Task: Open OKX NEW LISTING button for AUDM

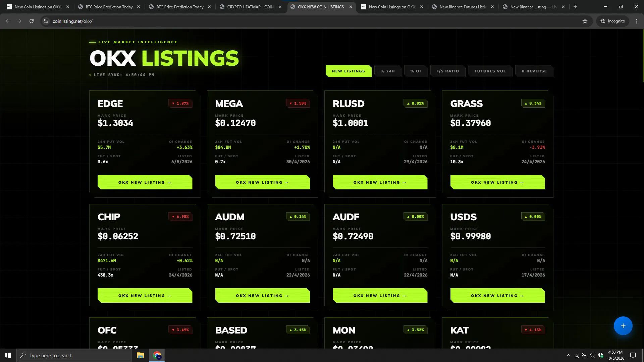Action: (x=262, y=296)
